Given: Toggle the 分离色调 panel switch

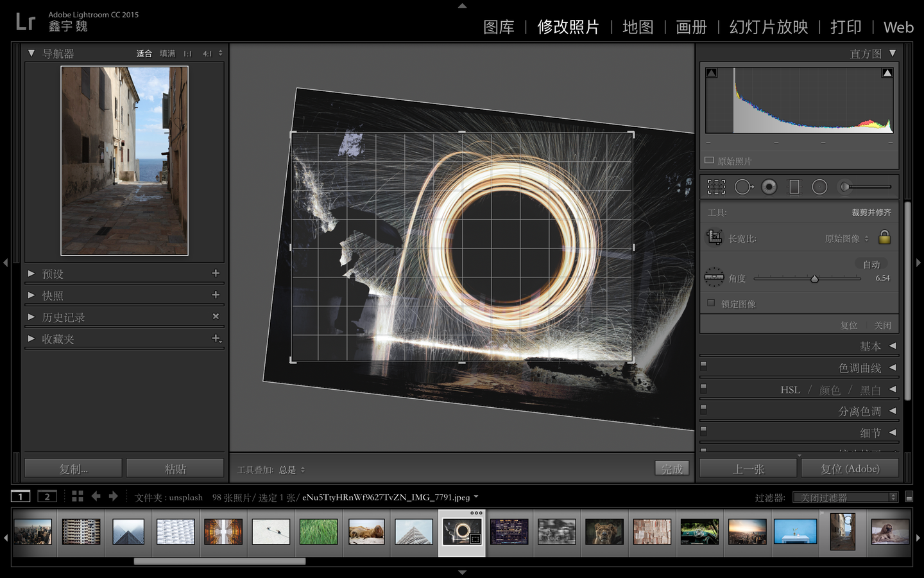Looking at the screenshot, I should 703,409.
